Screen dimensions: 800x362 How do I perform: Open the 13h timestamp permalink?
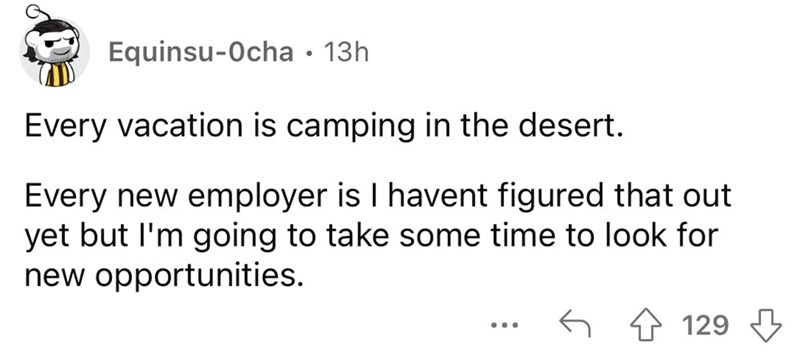[x=346, y=52]
